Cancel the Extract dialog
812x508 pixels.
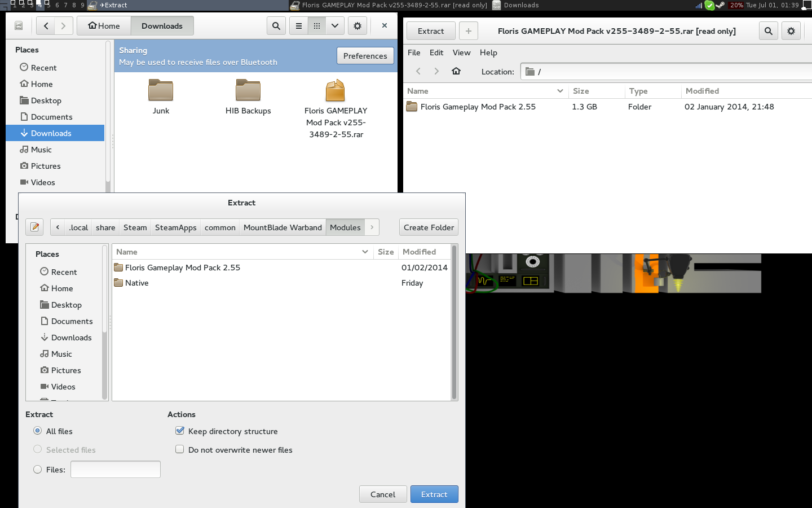383,494
